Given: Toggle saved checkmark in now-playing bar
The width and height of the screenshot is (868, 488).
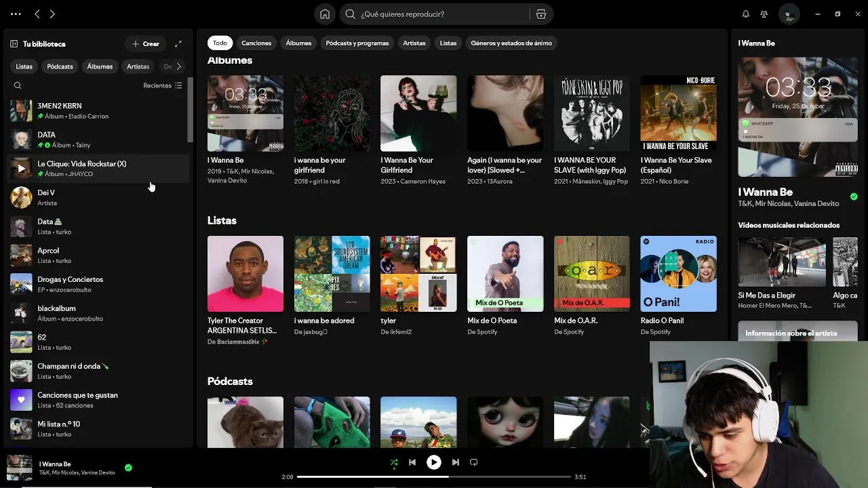Looking at the screenshot, I should (128, 468).
